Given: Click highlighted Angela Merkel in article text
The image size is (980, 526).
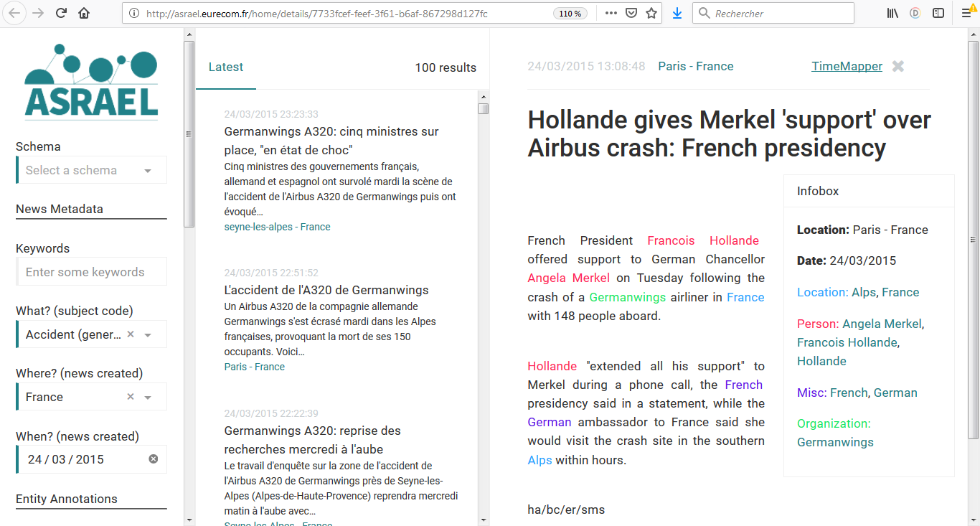Looking at the screenshot, I should pyautogui.click(x=568, y=278).
